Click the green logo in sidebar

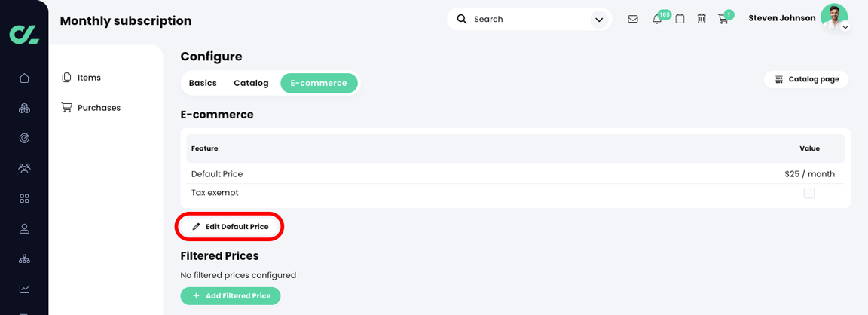coord(24,33)
